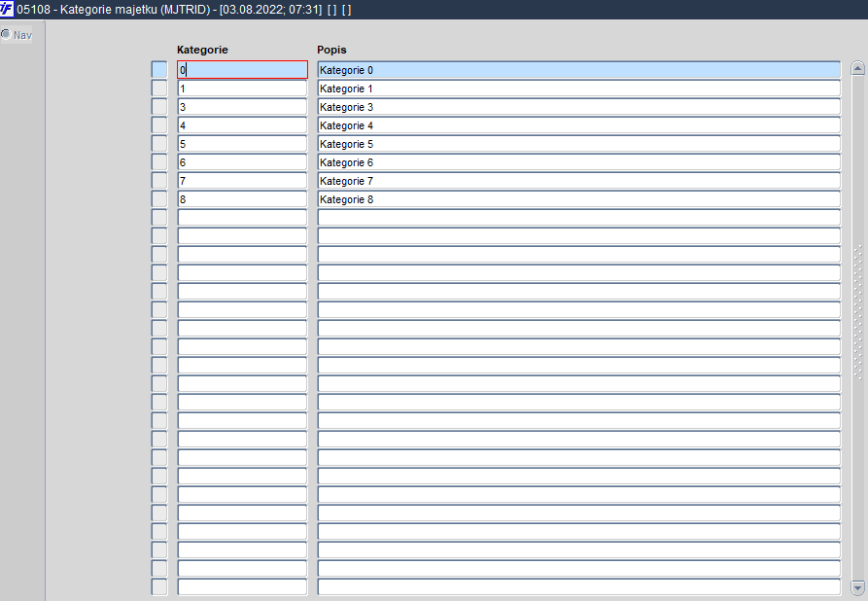Click the Popis column header

click(x=331, y=50)
